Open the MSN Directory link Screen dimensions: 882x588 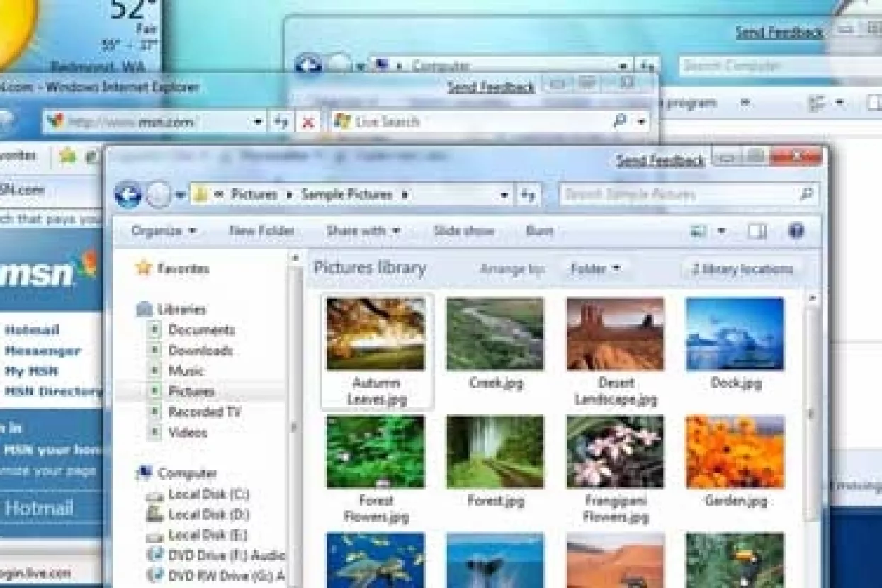coord(53,391)
